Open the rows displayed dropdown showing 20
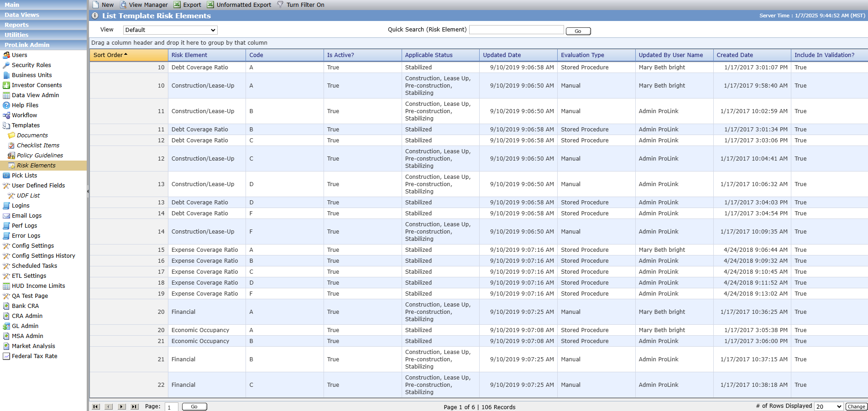Image resolution: width=868 pixels, height=411 pixels. (829, 406)
